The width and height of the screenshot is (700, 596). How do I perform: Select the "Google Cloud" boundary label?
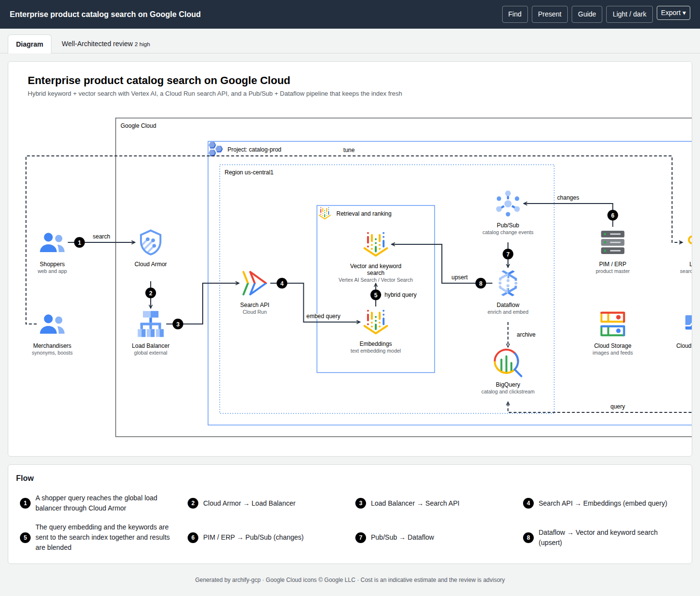click(x=139, y=126)
